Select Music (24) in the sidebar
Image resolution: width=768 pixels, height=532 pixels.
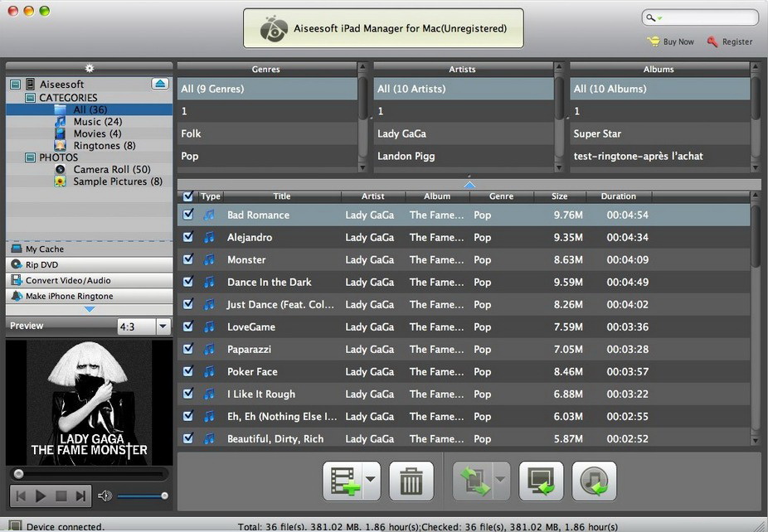(98, 122)
